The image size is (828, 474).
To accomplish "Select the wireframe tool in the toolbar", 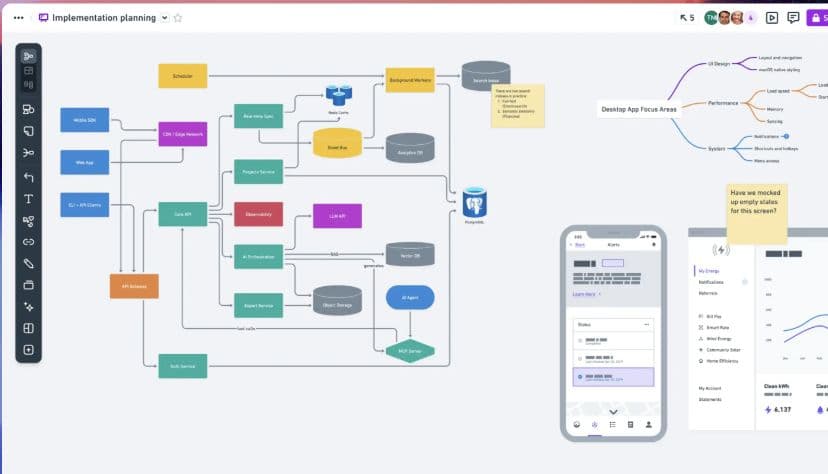I will pos(29,71).
